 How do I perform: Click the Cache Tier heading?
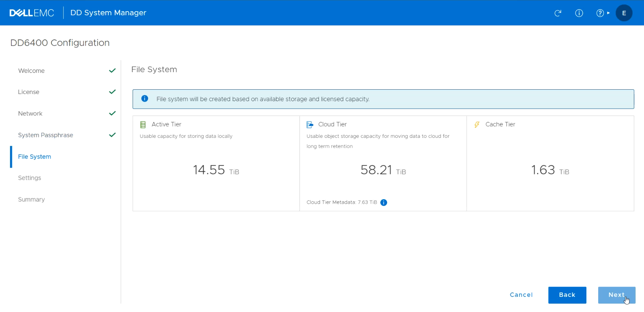click(500, 124)
